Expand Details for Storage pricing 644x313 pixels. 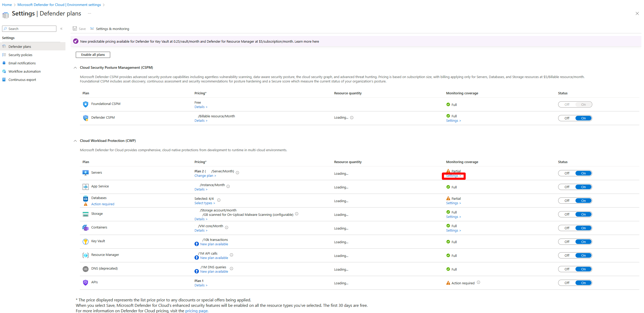pos(201,219)
